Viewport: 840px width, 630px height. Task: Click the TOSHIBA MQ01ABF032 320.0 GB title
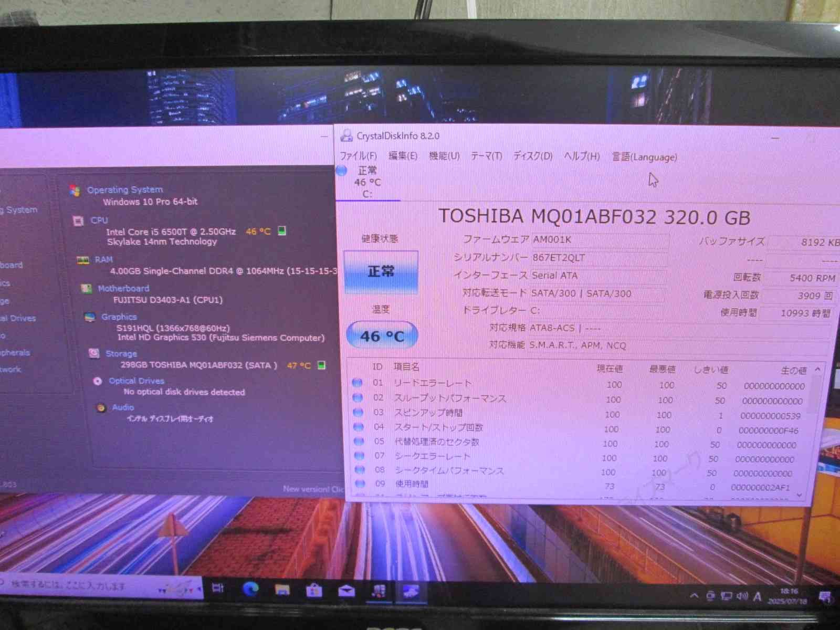click(594, 217)
